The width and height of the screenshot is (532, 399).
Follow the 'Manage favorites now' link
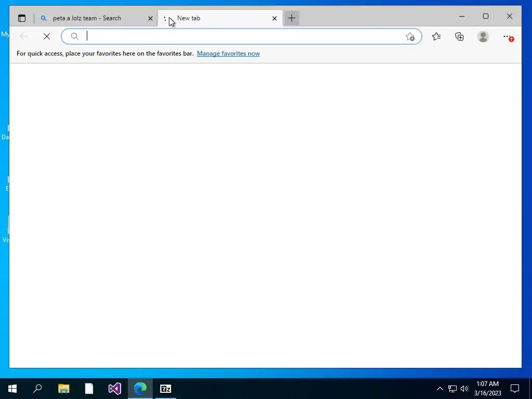[229, 54]
